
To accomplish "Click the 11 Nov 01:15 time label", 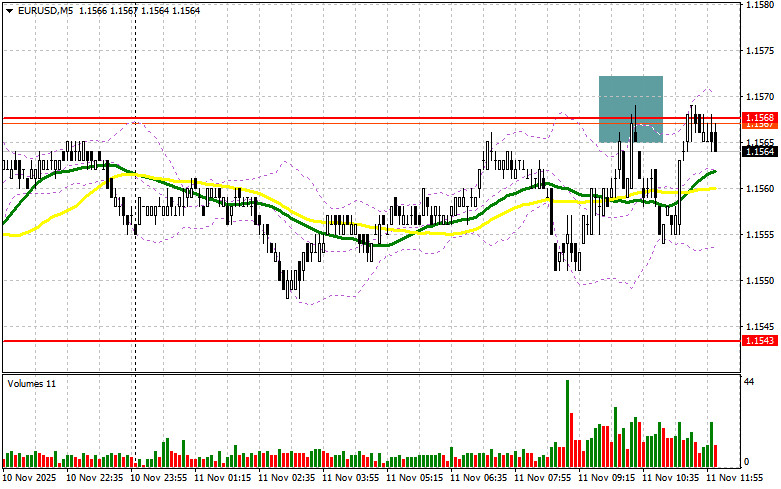I will tap(223, 478).
